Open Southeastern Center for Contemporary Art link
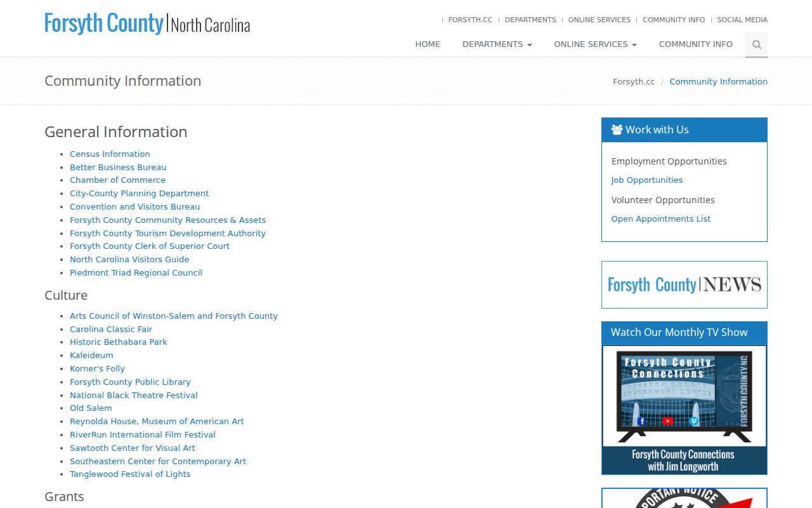 tap(158, 462)
